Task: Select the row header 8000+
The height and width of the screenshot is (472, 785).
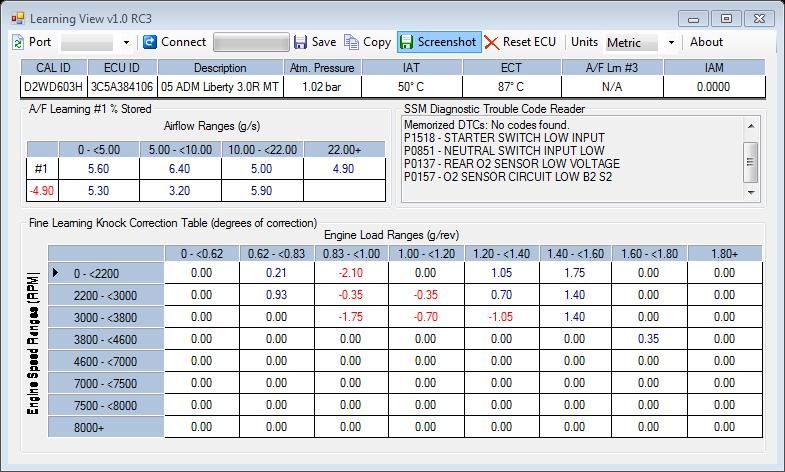Action: point(106,428)
